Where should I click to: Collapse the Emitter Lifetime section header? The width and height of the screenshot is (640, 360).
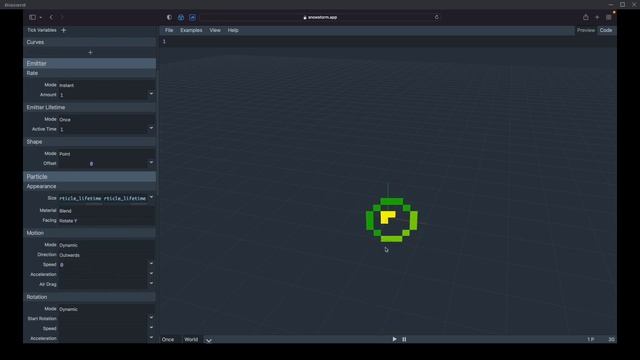point(89,107)
